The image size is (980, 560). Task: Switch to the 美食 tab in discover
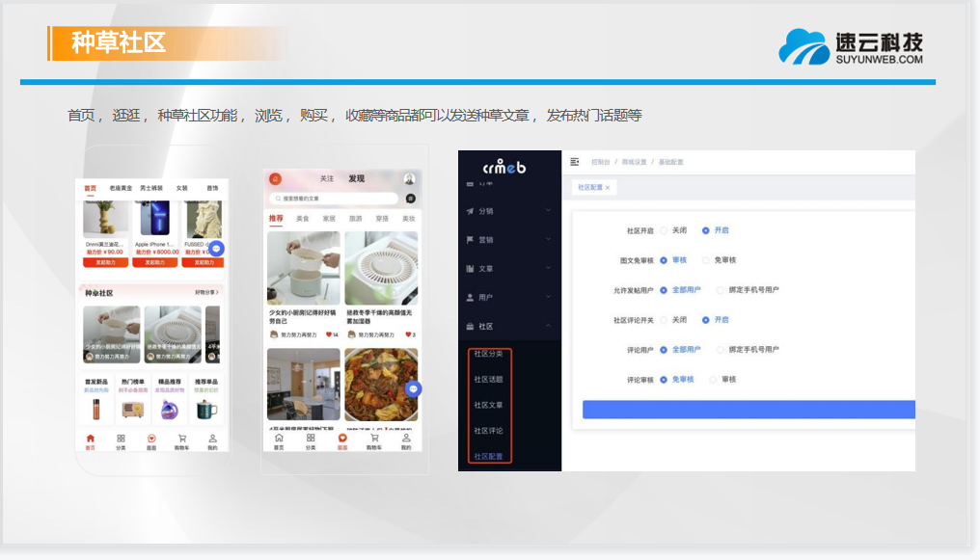pos(303,219)
